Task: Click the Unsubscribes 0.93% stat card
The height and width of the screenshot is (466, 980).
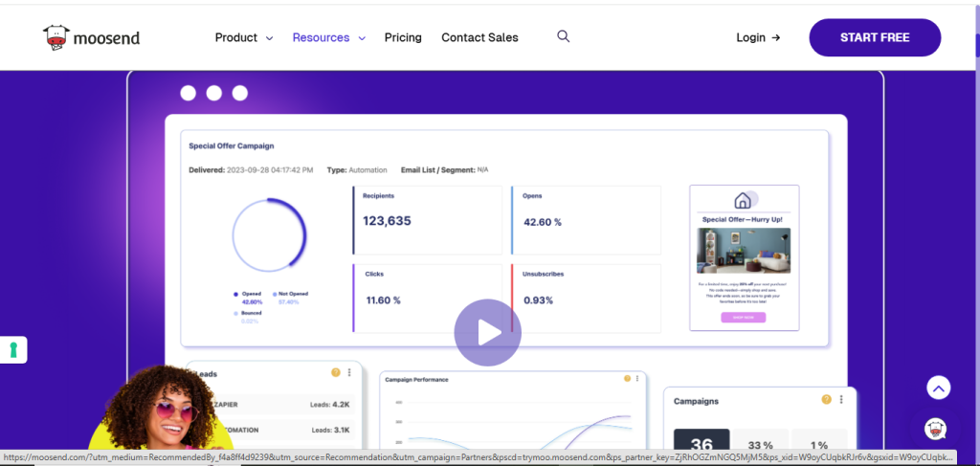Action: (x=586, y=299)
